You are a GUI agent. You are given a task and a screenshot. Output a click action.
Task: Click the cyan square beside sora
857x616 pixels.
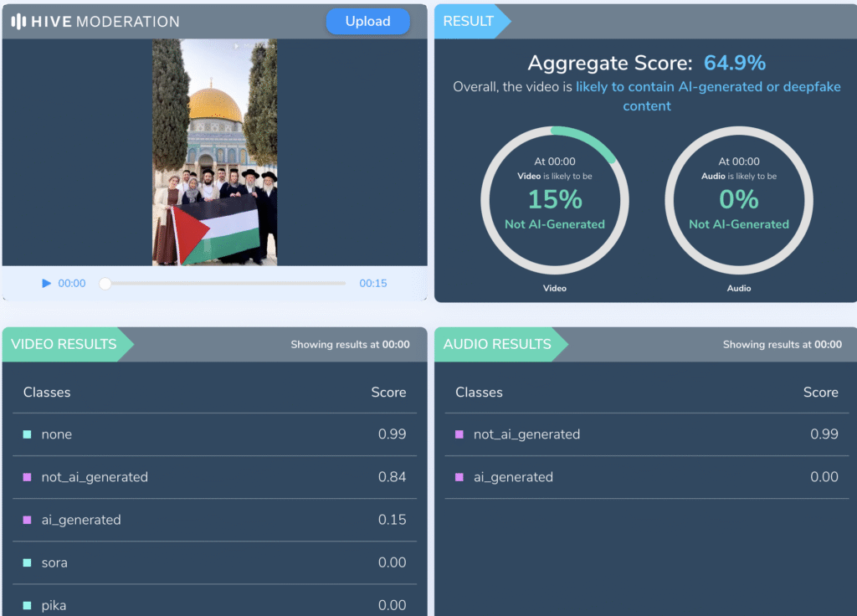point(27,562)
